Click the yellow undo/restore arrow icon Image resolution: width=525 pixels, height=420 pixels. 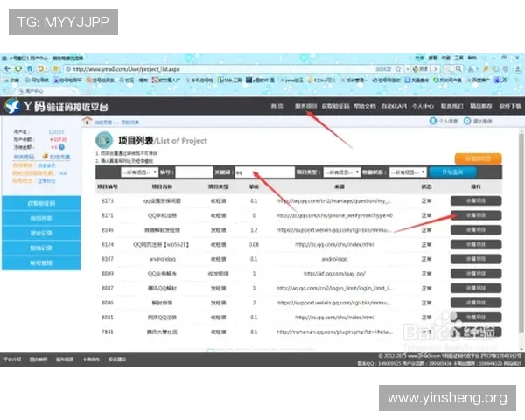(x=40, y=69)
